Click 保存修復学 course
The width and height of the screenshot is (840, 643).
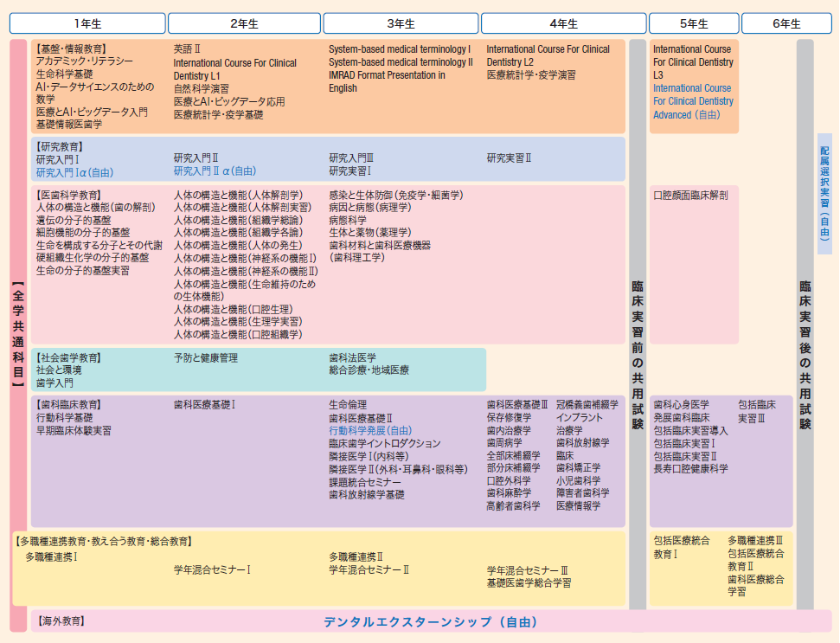[x=509, y=417]
